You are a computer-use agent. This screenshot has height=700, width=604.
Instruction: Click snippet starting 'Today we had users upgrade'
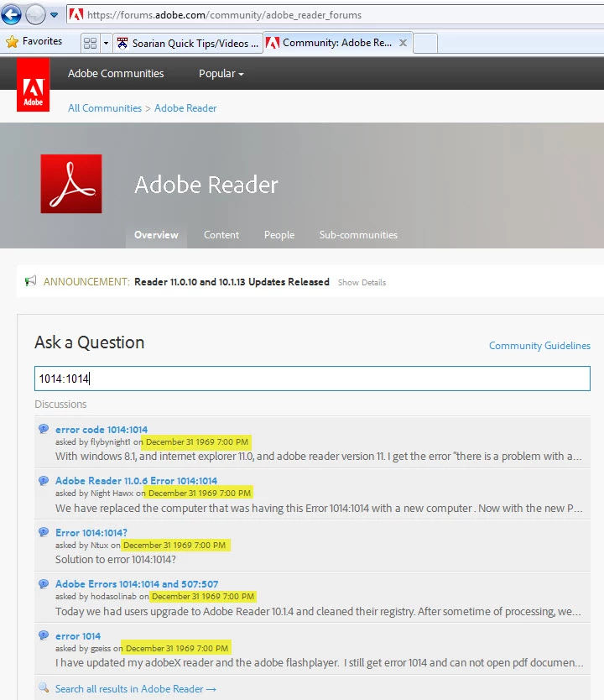click(x=318, y=611)
